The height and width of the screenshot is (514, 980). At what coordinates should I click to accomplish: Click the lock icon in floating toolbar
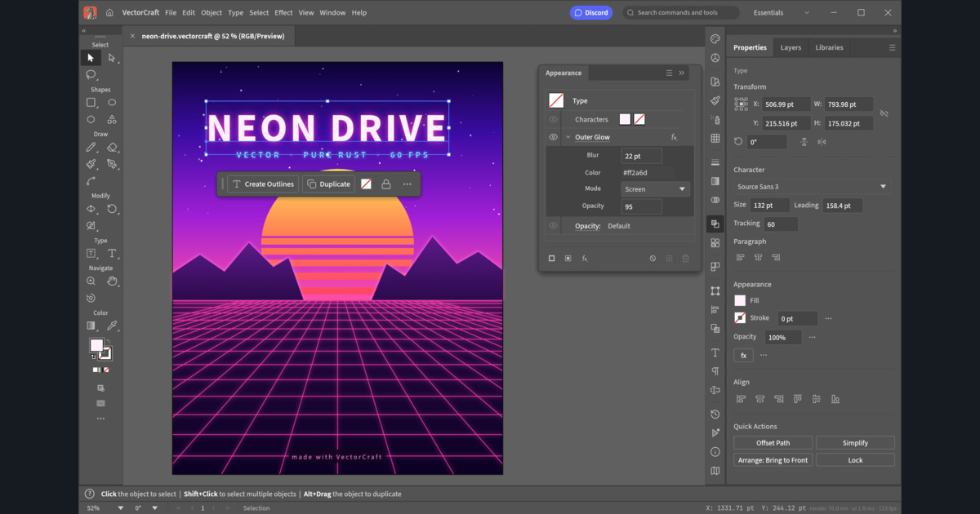click(x=386, y=184)
